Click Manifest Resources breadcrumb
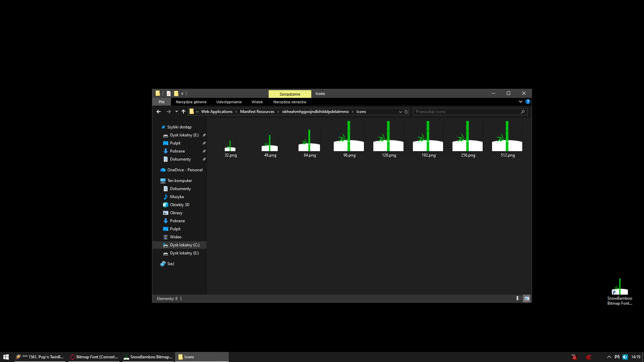The image size is (644, 362). (257, 112)
